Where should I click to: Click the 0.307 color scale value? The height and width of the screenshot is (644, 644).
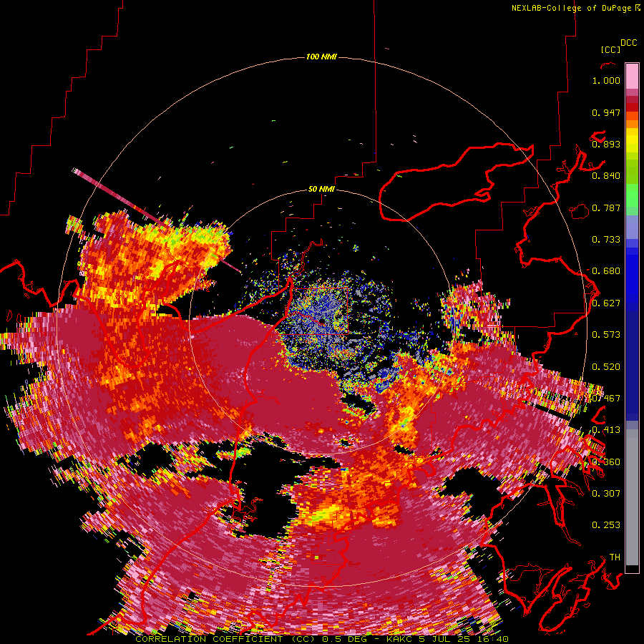[606, 493]
